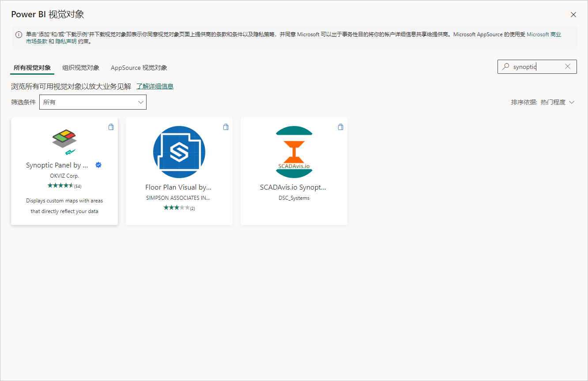Click the Floor Plan Visual blue logo
This screenshot has width=588, height=381.
click(179, 152)
